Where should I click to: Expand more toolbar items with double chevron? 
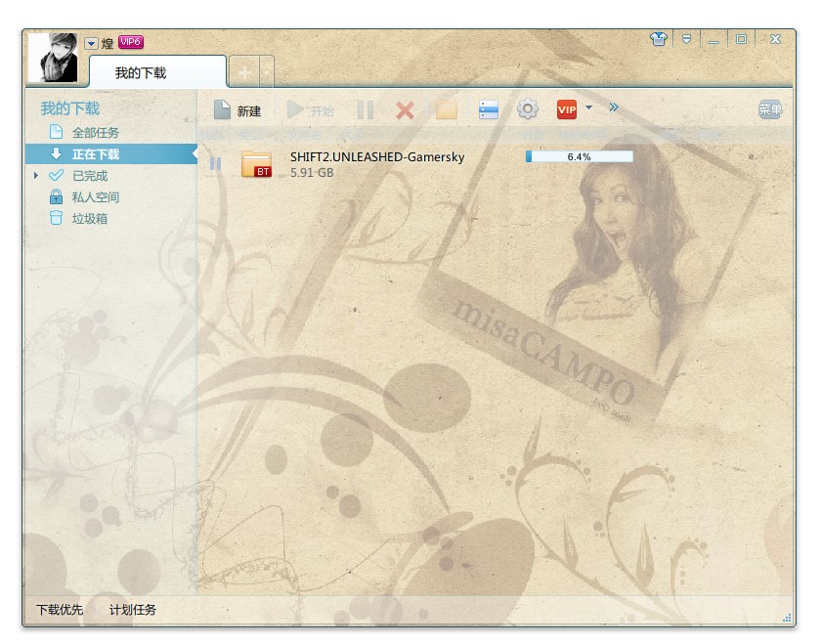pos(614,107)
